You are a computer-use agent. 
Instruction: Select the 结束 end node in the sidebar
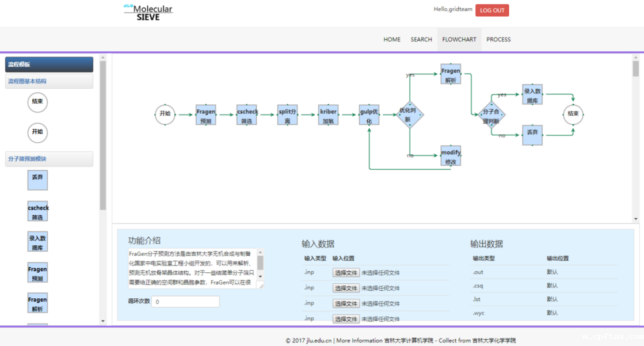[37, 102]
